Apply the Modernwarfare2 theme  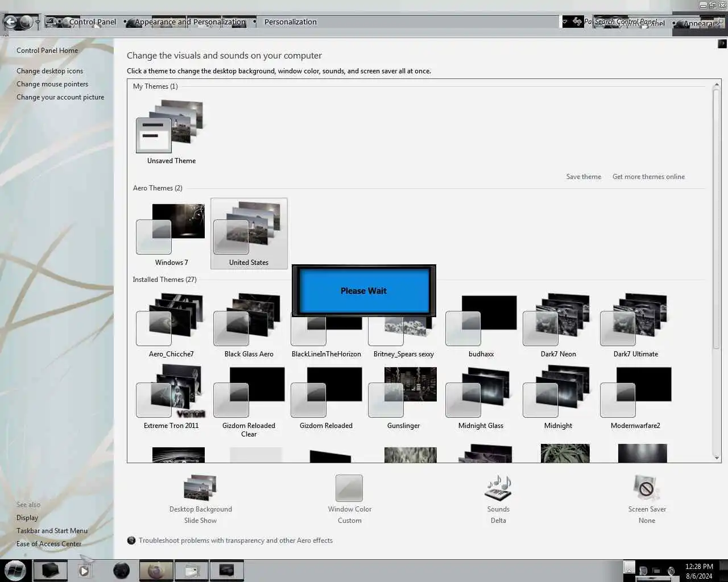(635, 397)
